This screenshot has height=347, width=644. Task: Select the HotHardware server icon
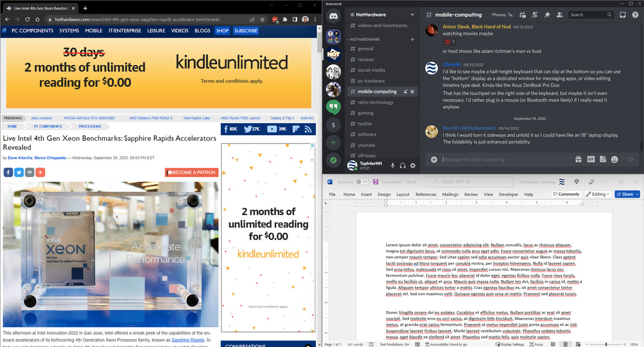pyautogui.click(x=333, y=54)
